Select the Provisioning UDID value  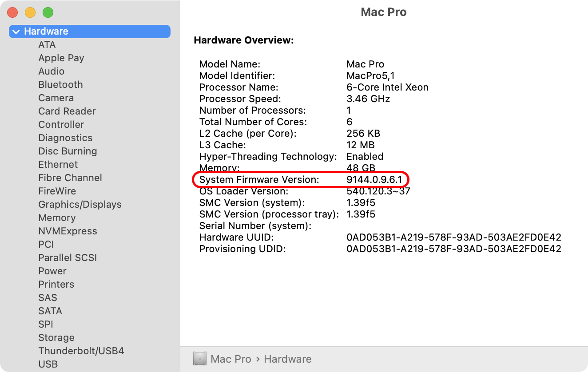point(454,249)
